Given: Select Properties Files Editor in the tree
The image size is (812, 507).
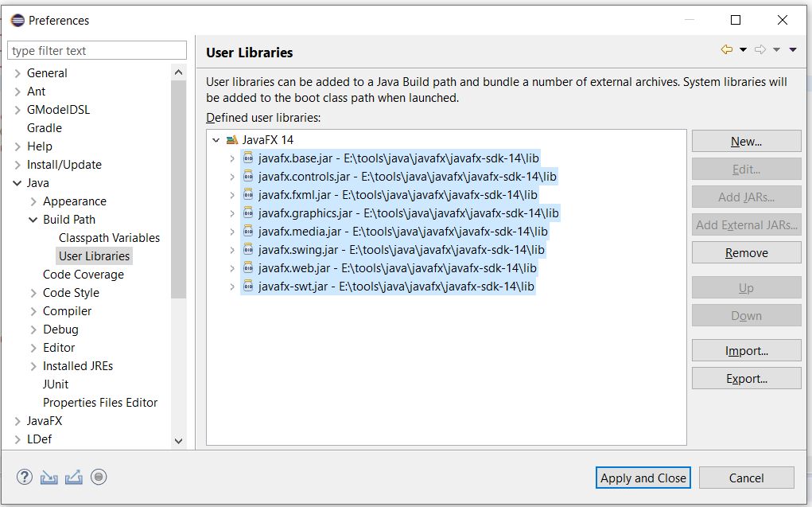Looking at the screenshot, I should 100,402.
